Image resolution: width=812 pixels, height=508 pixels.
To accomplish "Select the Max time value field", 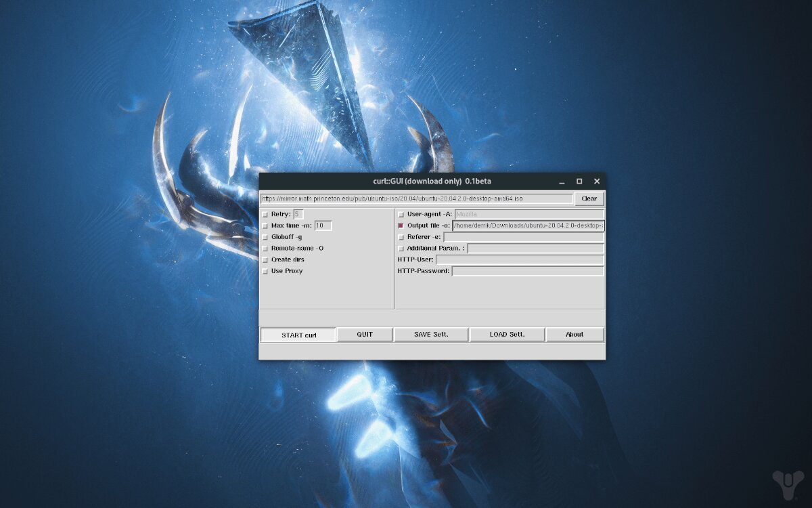I will 323,226.
